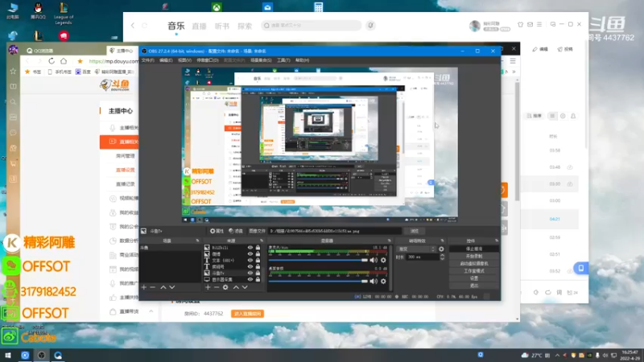Click the search field in the music player

pos(312,26)
